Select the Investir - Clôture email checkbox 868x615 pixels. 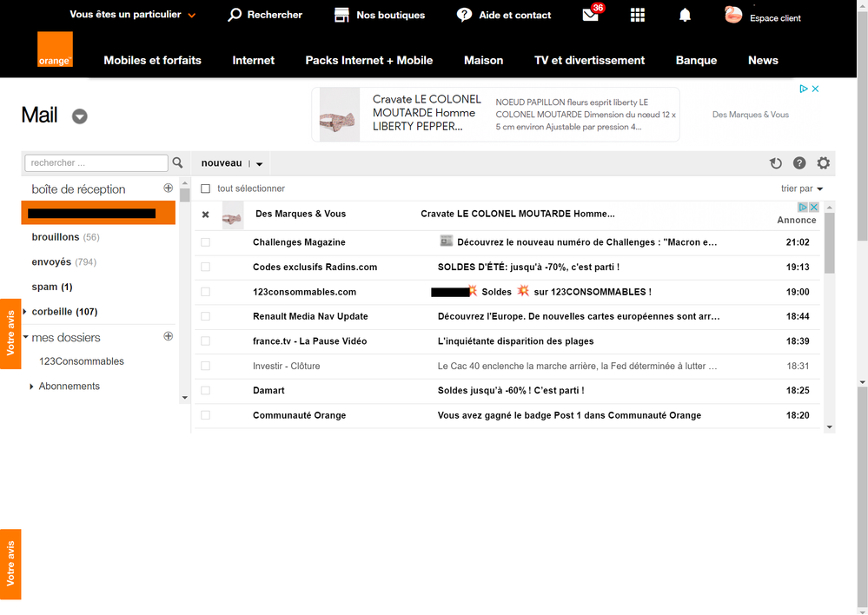(205, 366)
